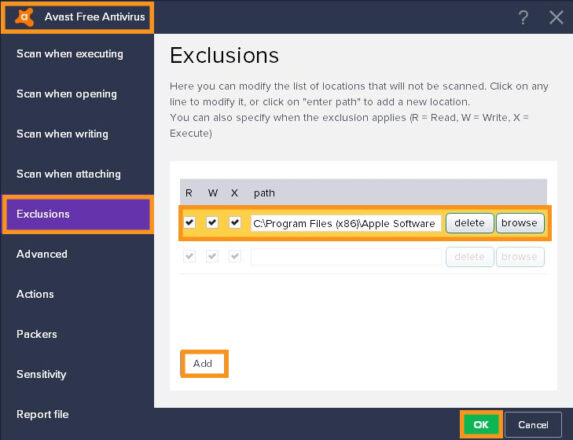The height and width of the screenshot is (440, 573).
Task: Close the settings dialog with X icon
Action: tap(556, 17)
